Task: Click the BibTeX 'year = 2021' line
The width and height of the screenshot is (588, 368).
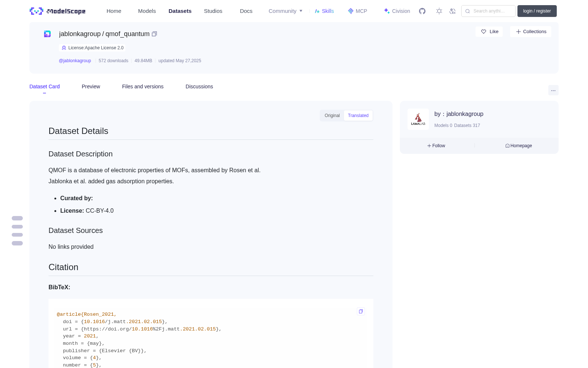Action: pyautogui.click(x=81, y=336)
